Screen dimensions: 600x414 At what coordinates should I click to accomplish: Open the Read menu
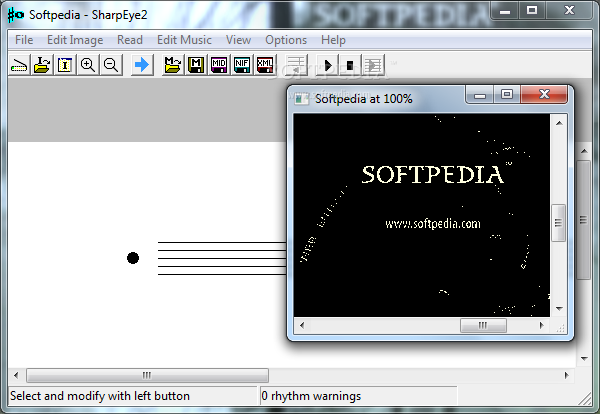point(130,40)
